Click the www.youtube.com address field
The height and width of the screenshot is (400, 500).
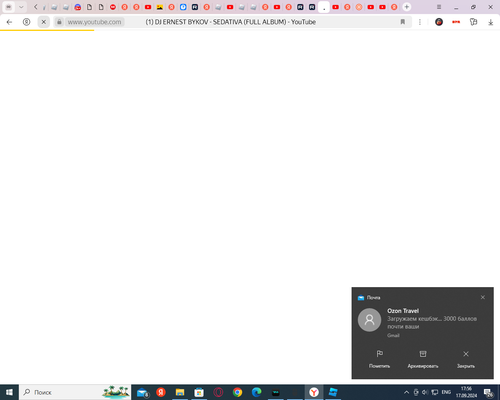click(x=94, y=22)
